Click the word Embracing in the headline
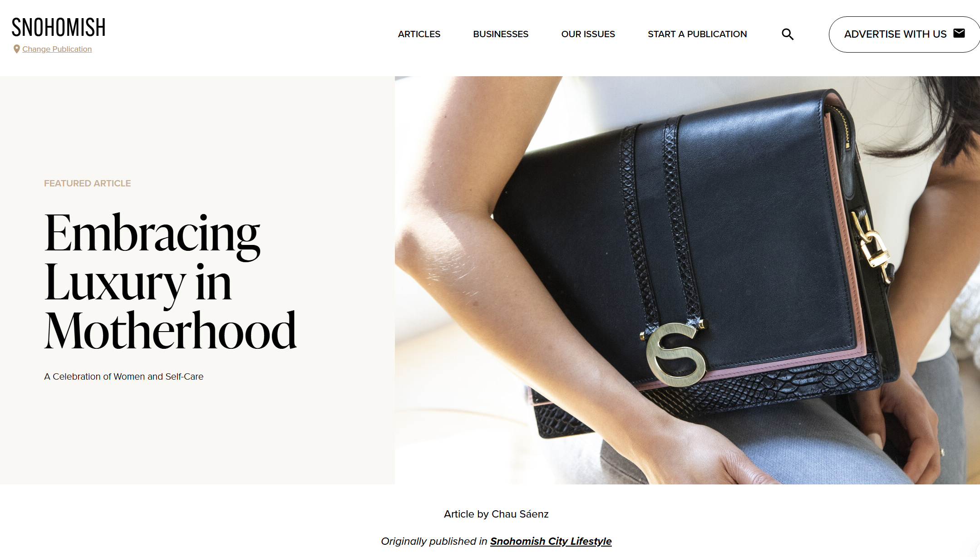The image size is (980, 557). (153, 234)
